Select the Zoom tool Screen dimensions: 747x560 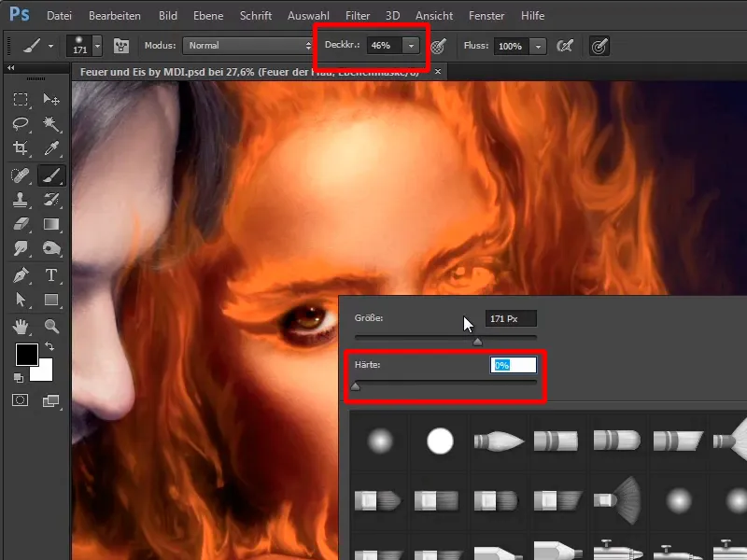tap(51, 327)
